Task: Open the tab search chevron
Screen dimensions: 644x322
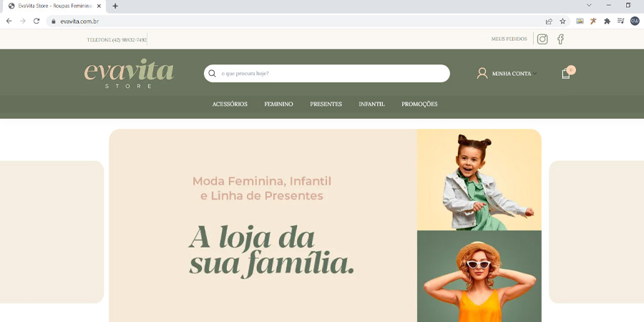Action: [589, 5]
